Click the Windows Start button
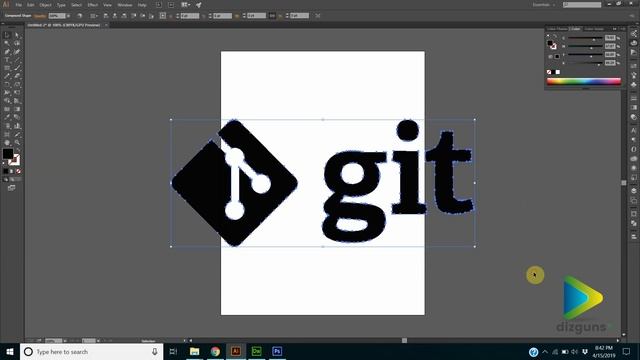The width and height of the screenshot is (640, 360). [10, 351]
